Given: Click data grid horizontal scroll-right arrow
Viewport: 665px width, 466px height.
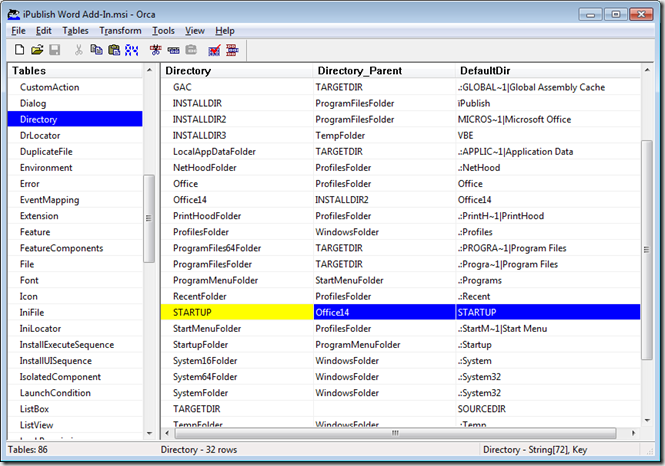Looking at the screenshot, I should click(633, 433).
